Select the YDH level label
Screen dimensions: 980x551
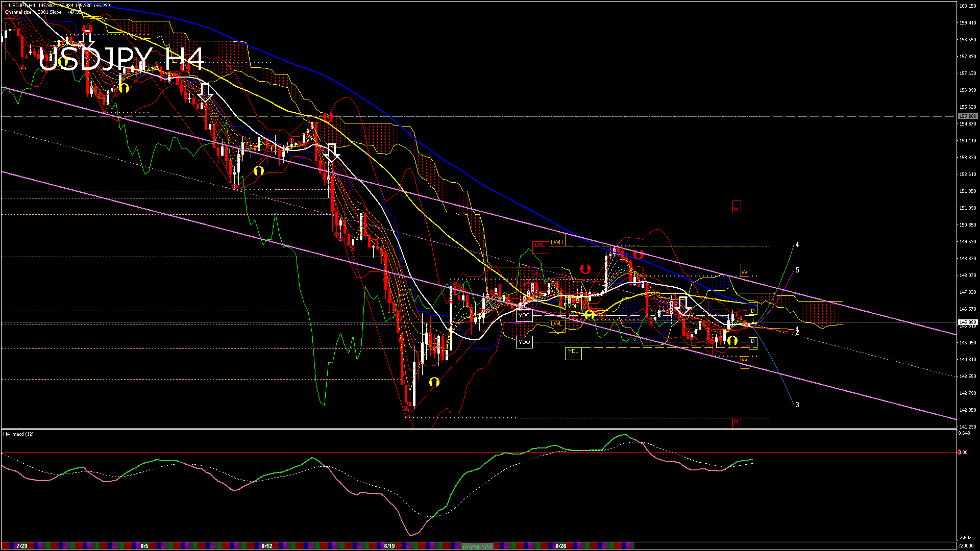click(x=573, y=306)
